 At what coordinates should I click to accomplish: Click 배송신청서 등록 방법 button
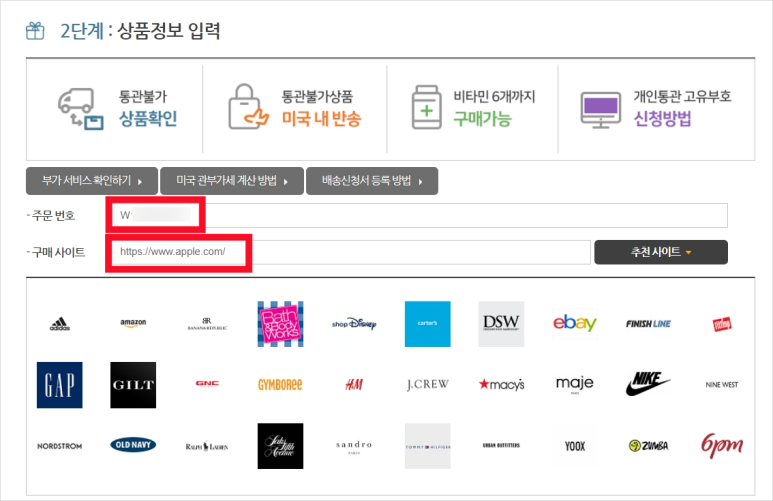tap(372, 181)
